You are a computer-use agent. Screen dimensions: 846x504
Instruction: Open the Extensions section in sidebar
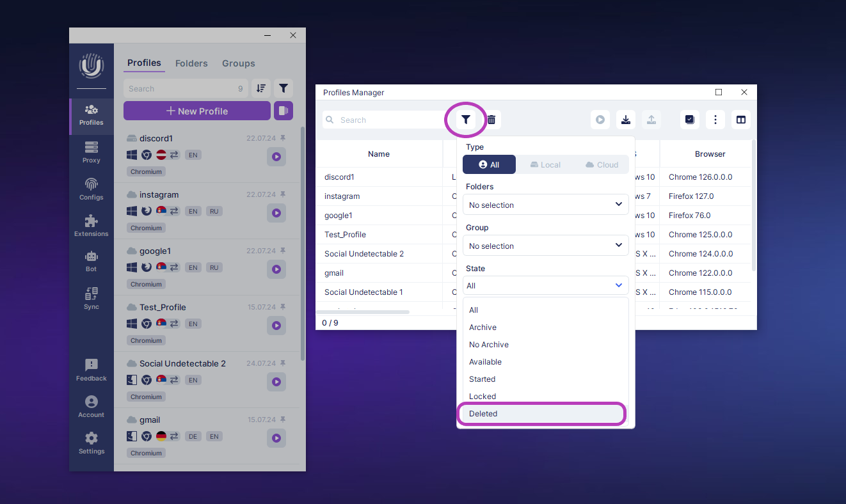(x=92, y=226)
